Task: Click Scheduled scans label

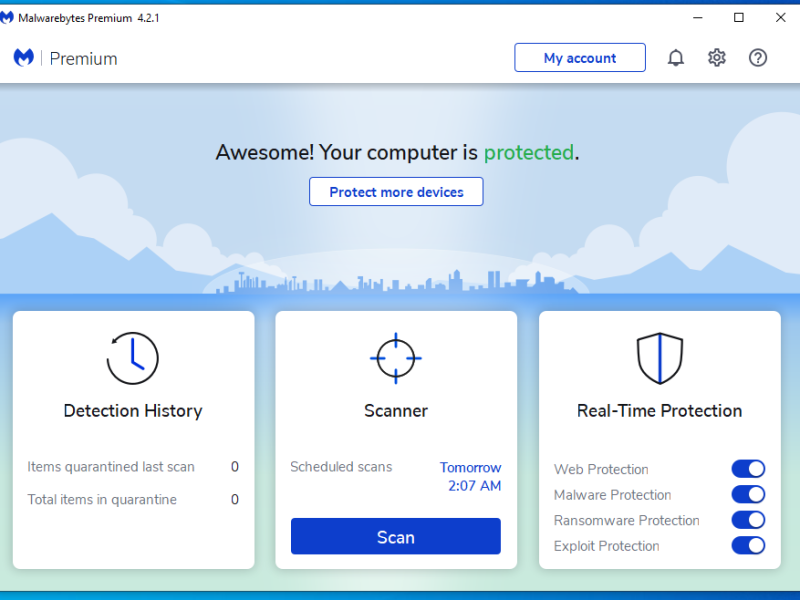Action: (341, 467)
